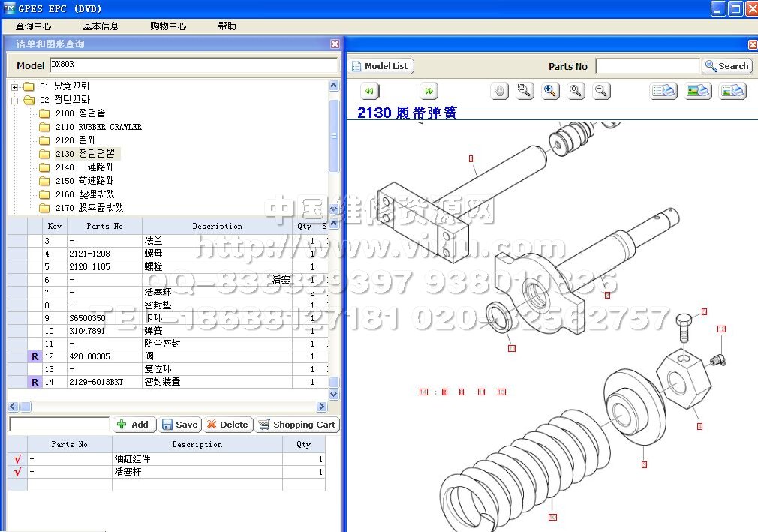Click the parts table horizontal scrollbar
The image size is (758, 532).
click(169, 407)
